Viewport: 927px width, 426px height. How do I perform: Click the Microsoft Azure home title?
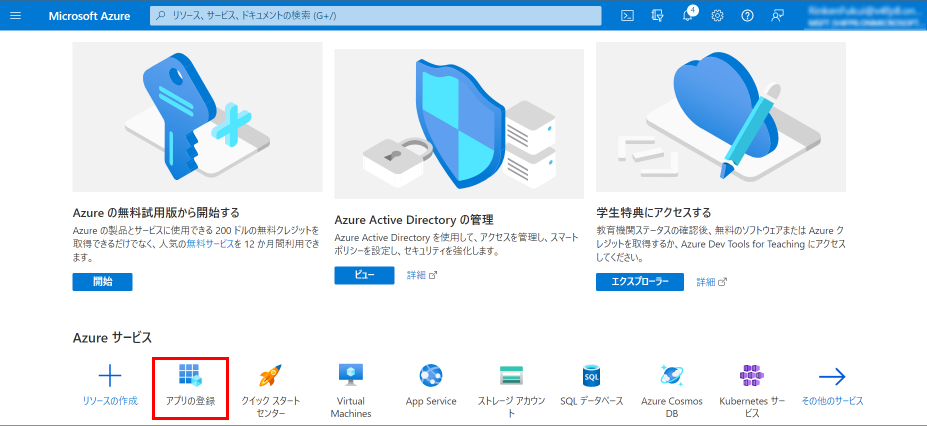89,16
